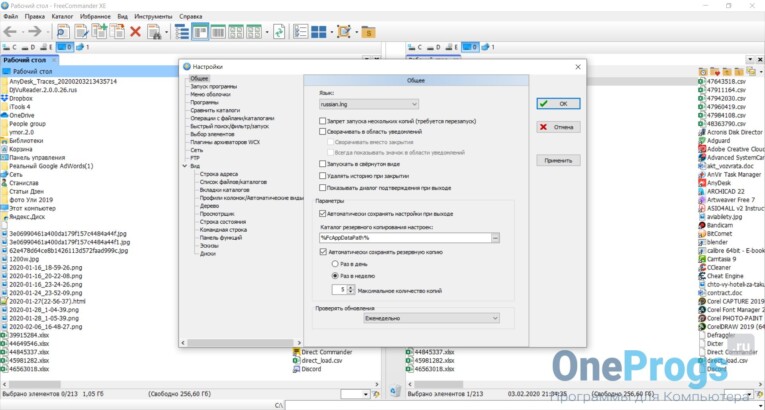Open dropdown arrow after panel layout icons

point(267,33)
